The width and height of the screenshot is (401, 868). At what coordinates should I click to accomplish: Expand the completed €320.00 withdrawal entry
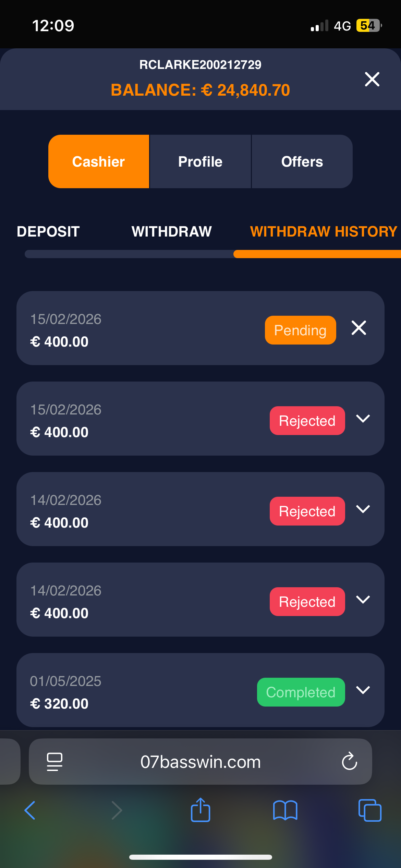[363, 690]
